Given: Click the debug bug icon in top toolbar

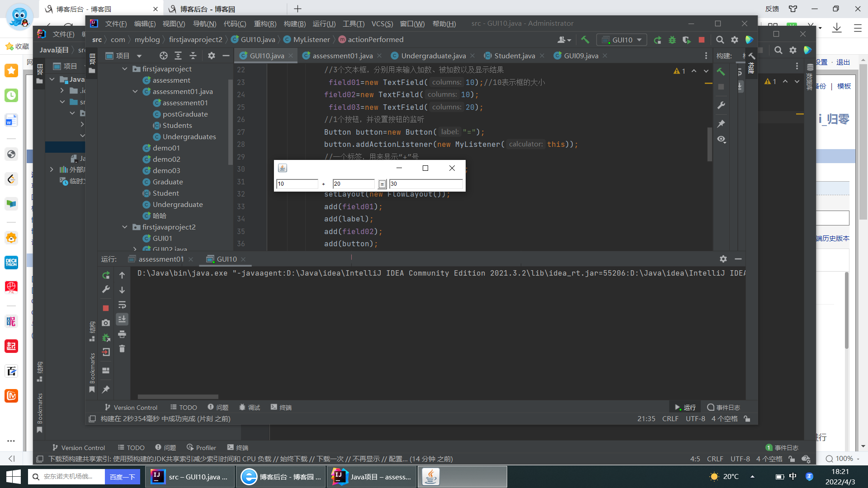Looking at the screenshot, I should click(x=672, y=40).
